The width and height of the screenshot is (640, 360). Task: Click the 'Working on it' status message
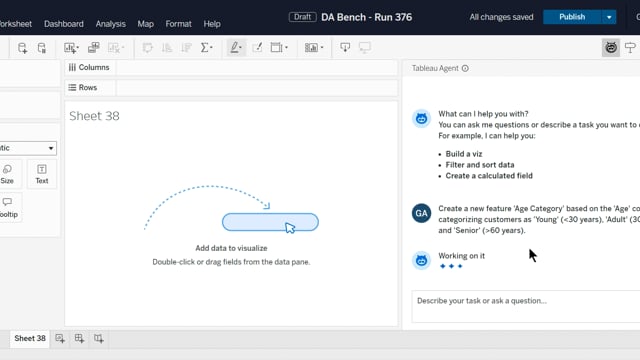462,256
